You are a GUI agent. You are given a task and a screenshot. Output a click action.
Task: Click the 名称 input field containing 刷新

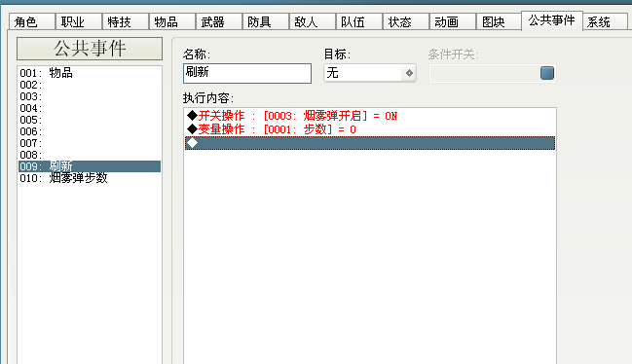click(247, 73)
